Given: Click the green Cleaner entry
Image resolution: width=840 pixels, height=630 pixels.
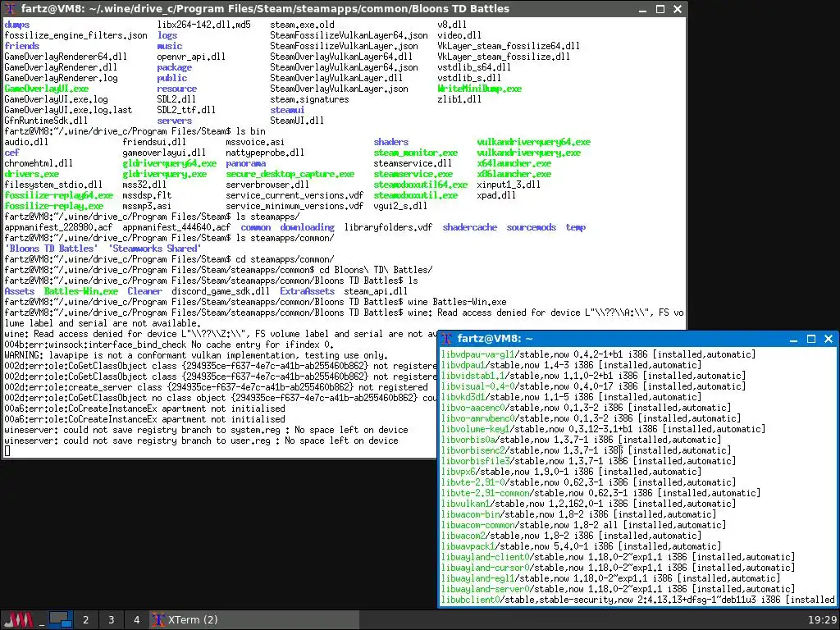Looking at the screenshot, I should point(144,291).
